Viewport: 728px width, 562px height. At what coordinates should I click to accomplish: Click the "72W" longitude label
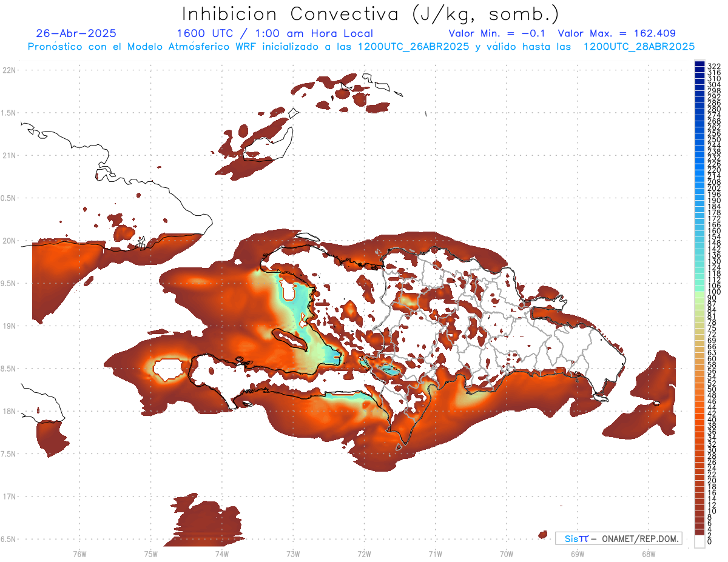pos(364,554)
